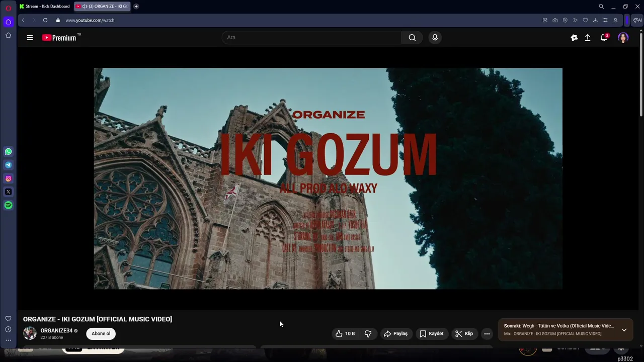Click the IKI GOZUM video player
This screenshot has width=644, height=362.
pyautogui.click(x=328, y=178)
